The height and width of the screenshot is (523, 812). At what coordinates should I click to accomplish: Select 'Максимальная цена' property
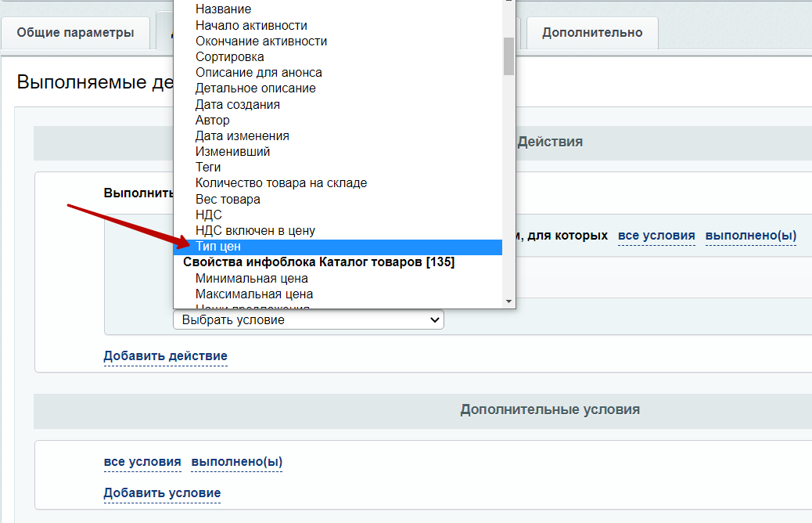pyautogui.click(x=338, y=294)
